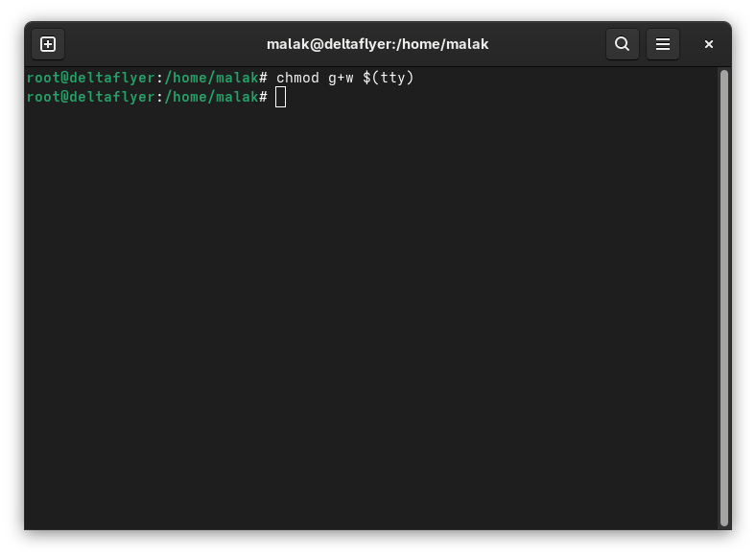The width and height of the screenshot is (756, 557).
Task: Close the terminal window
Action: tap(708, 44)
